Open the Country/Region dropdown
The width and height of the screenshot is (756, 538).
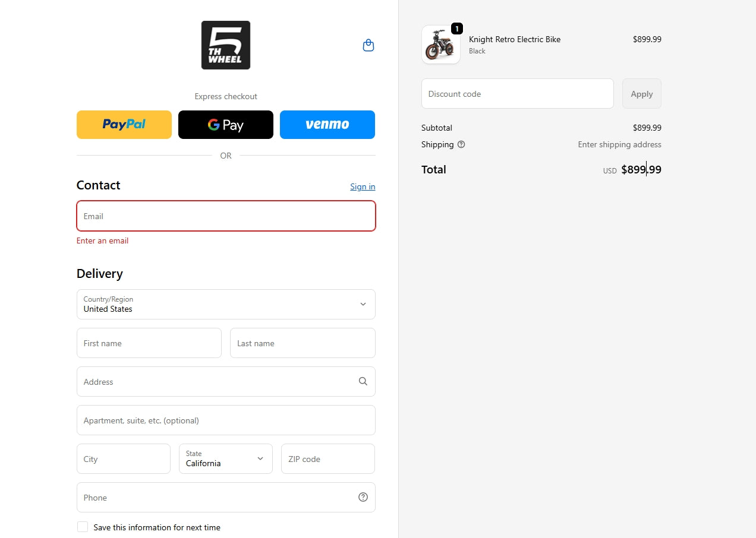226,304
